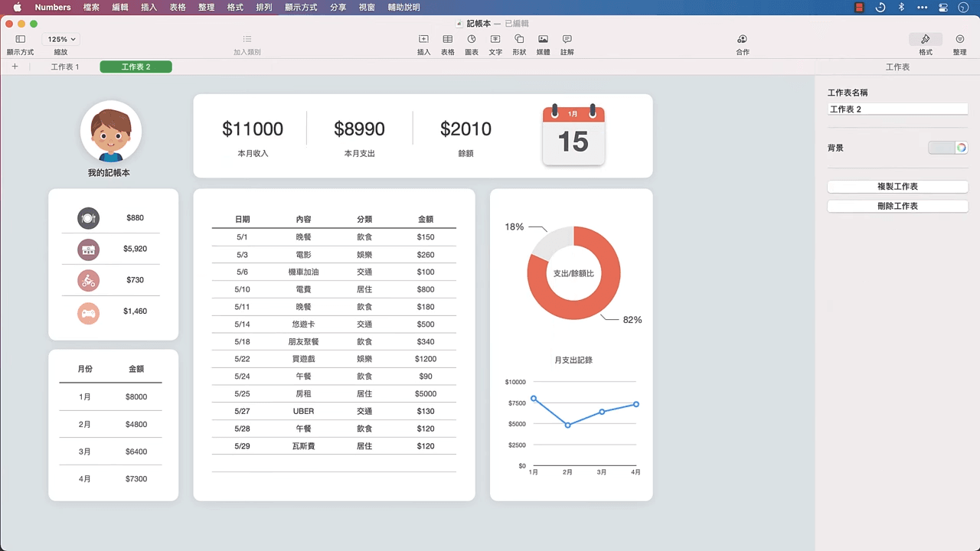Expand the 125% zoom dropdown

click(x=61, y=39)
